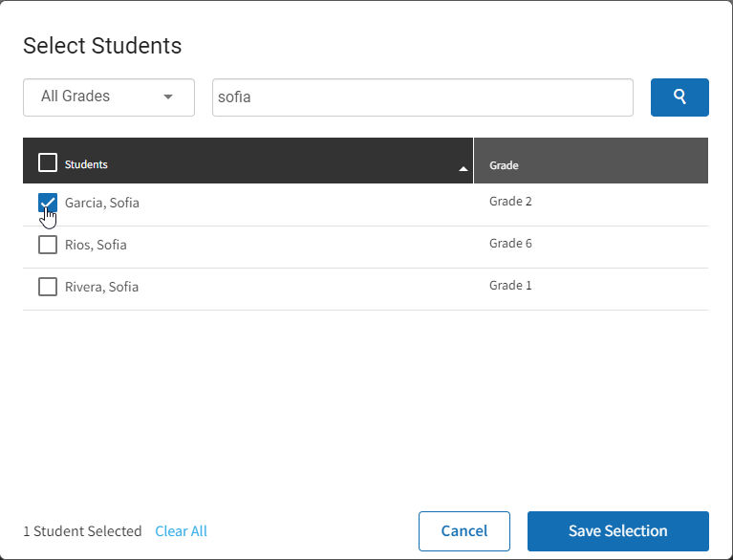Sort by the Grade column header
733x560 pixels.
504,165
